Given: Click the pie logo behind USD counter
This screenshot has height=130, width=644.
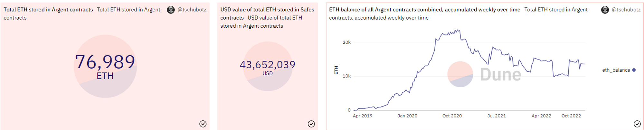Looking at the screenshot, I should coord(268,66).
